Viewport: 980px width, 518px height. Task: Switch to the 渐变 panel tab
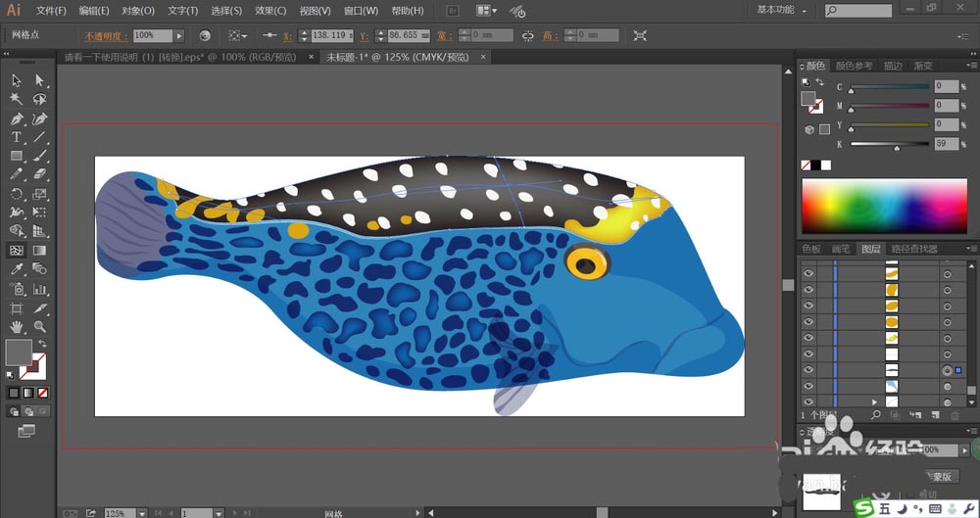(x=922, y=66)
